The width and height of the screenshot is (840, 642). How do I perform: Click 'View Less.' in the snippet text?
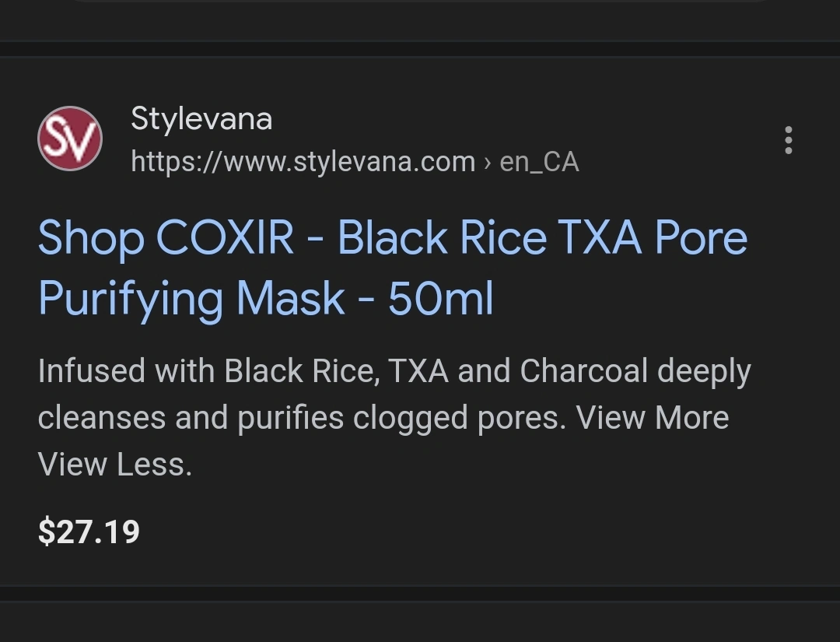click(114, 465)
